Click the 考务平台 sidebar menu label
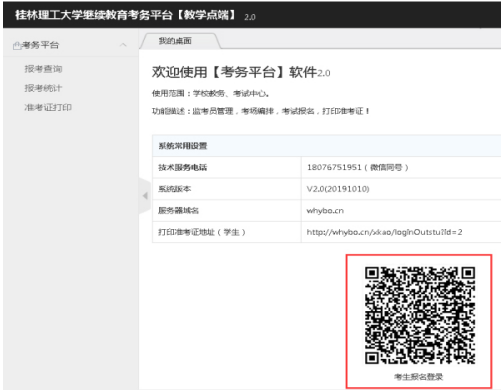This screenshot has width=501, height=392. click(40, 45)
